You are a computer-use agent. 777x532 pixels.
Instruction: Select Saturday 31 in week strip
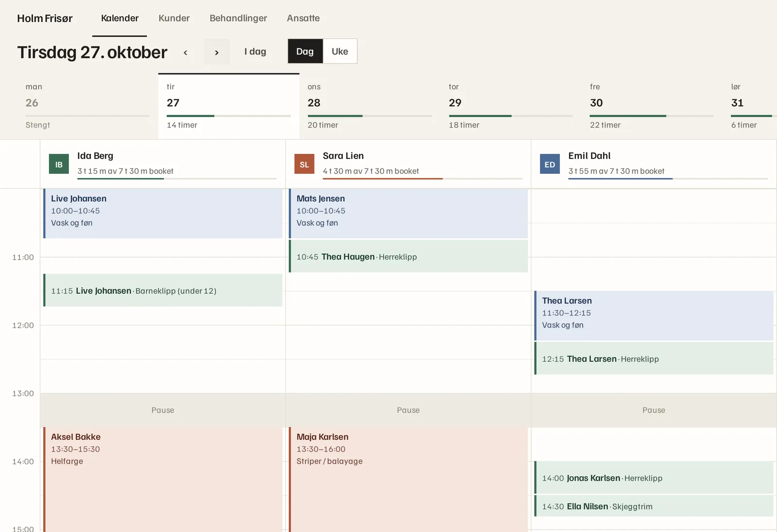tap(750, 106)
